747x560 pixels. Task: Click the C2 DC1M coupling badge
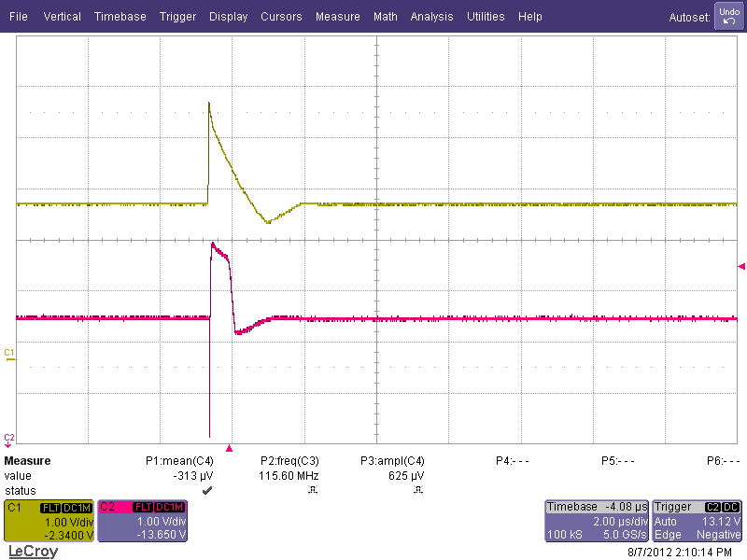(x=170, y=508)
